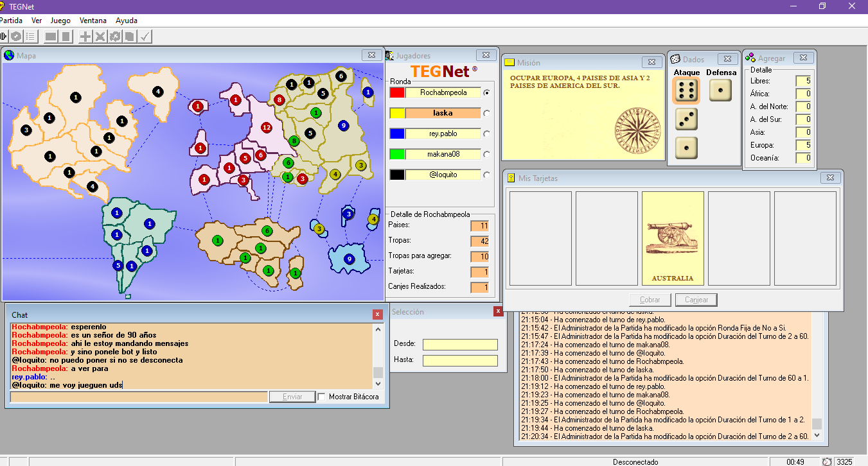Click blue marker 5 in South America
868x466 pixels.
(x=117, y=265)
